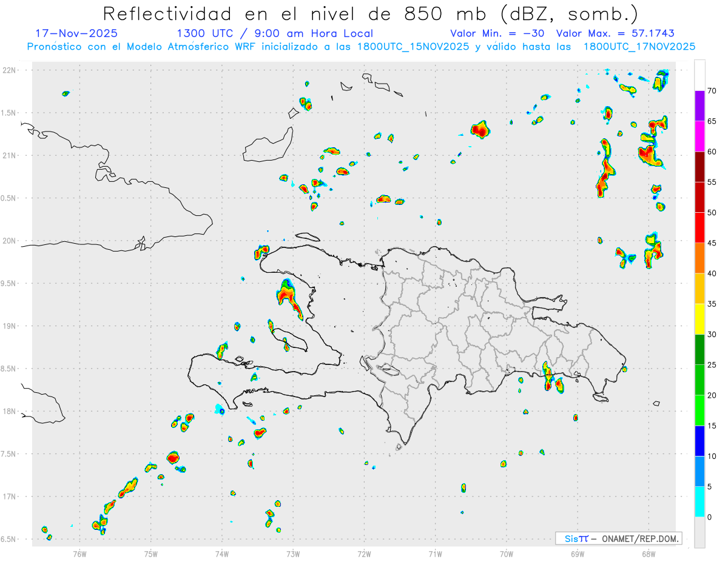Click the colorbar value '50'
The height and width of the screenshot is (562, 728).
point(712,213)
